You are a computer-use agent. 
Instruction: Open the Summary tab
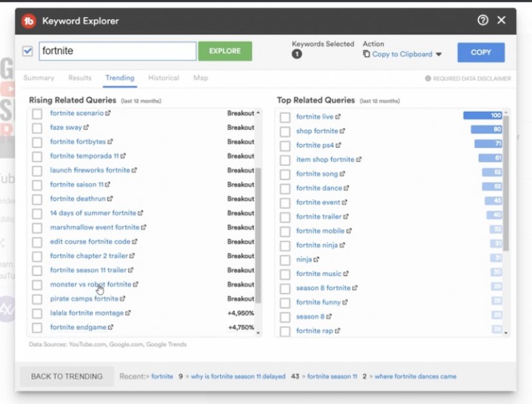point(39,78)
